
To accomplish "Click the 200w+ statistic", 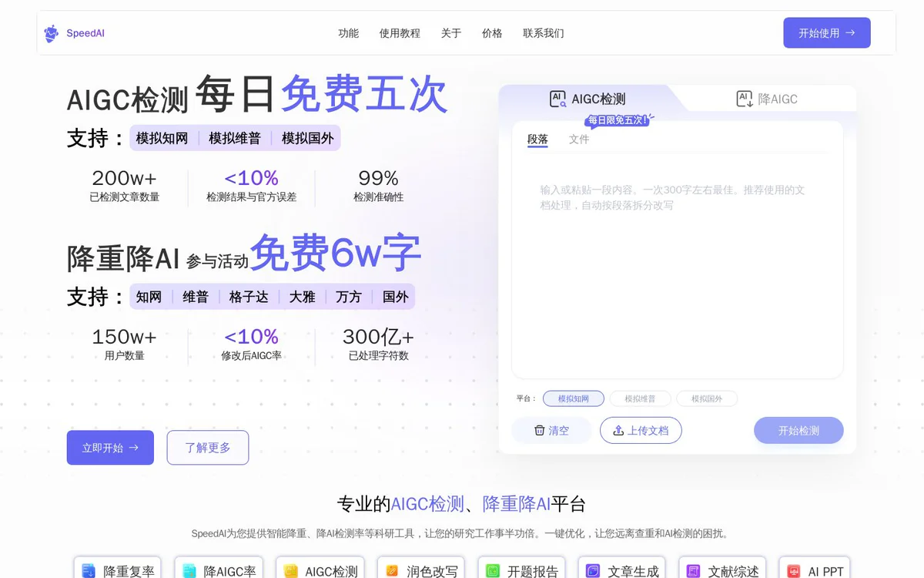I will coord(125,186).
